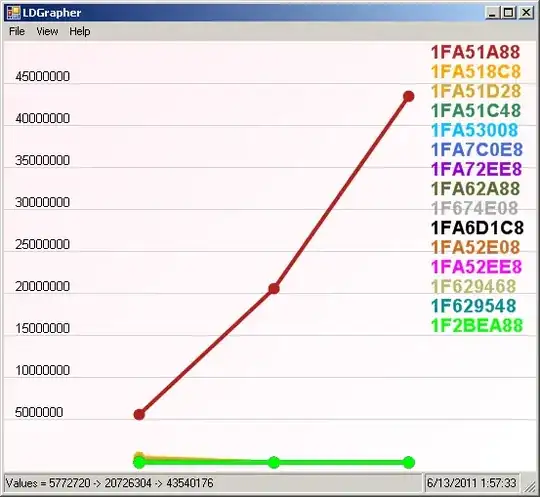Select legend entry 1FA72EE8
Screen dimensions: 540x497
(x=476, y=169)
